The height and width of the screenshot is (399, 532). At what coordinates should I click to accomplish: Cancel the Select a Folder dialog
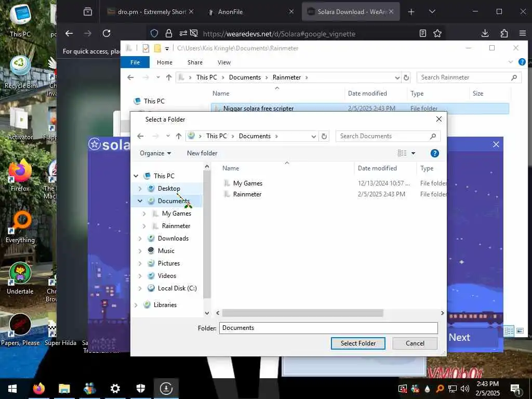pos(415,343)
